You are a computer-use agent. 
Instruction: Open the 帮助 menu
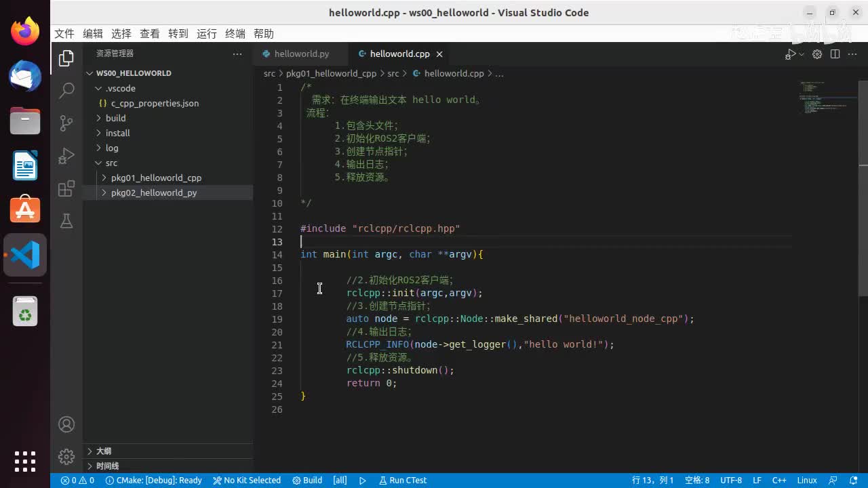coord(264,34)
